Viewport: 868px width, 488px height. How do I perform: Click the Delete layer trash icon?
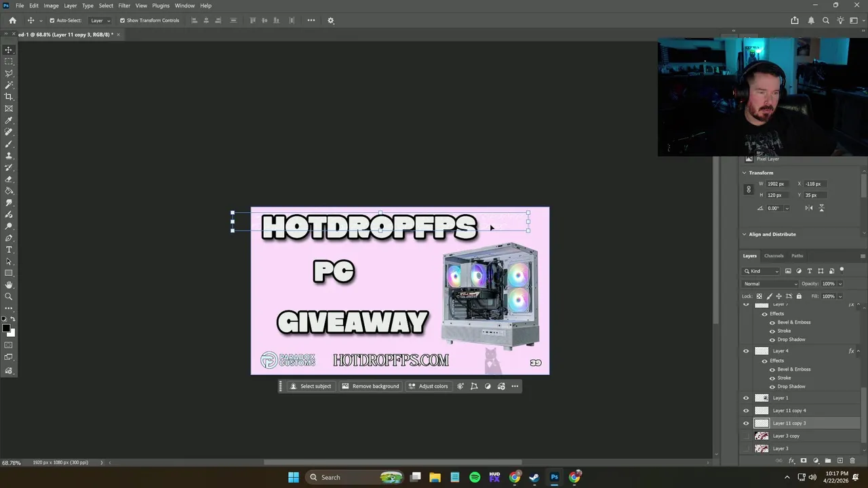(x=853, y=461)
